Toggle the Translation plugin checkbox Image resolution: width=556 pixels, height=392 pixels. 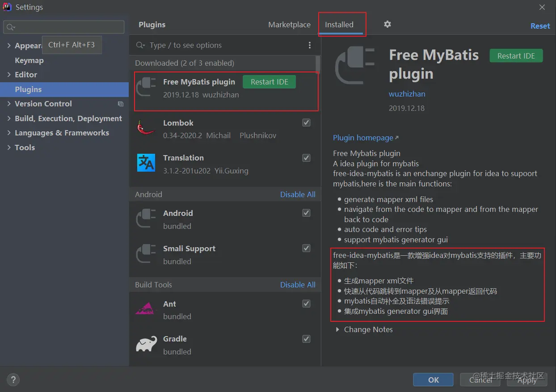[x=306, y=157]
